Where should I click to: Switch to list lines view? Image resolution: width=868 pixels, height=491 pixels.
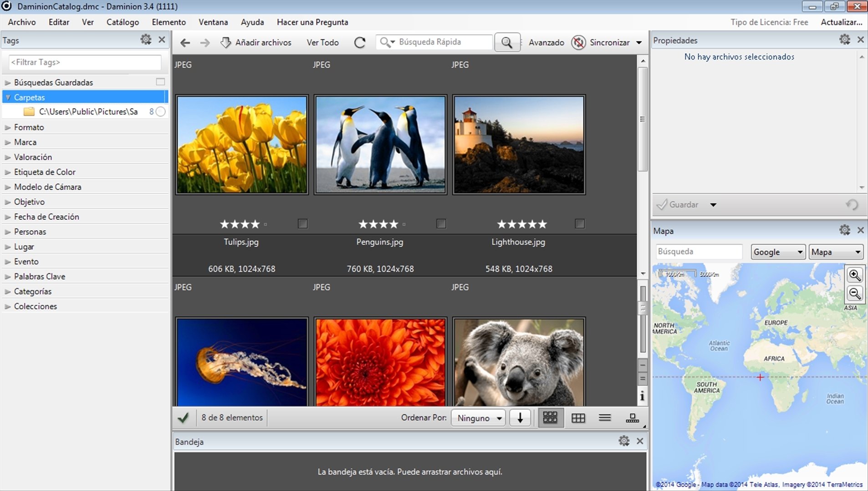pos(605,418)
